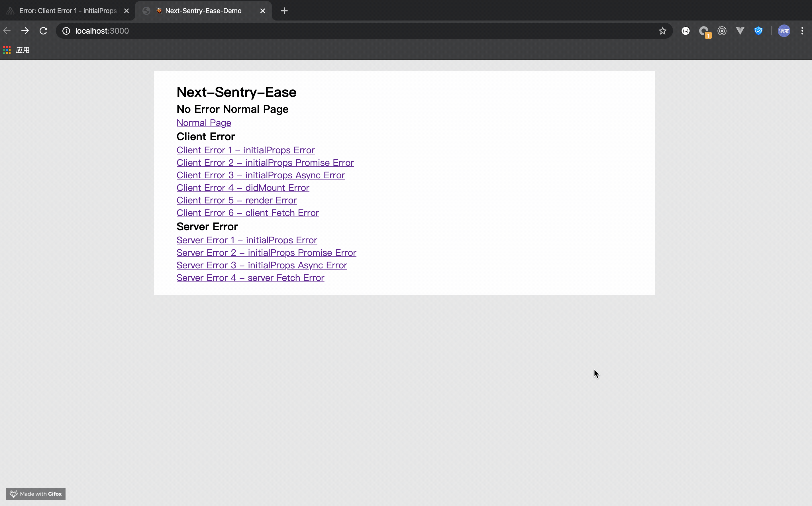This screenshot has width=812, height=506.
Task: Click Server Error 4 server Fetch Error
Action: coord(250,278)
